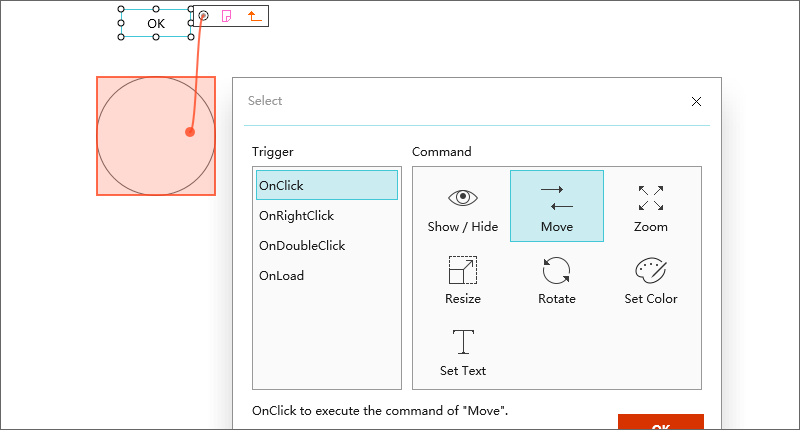Choose the Move command icon
800x430 pixels.
(556, 207)
